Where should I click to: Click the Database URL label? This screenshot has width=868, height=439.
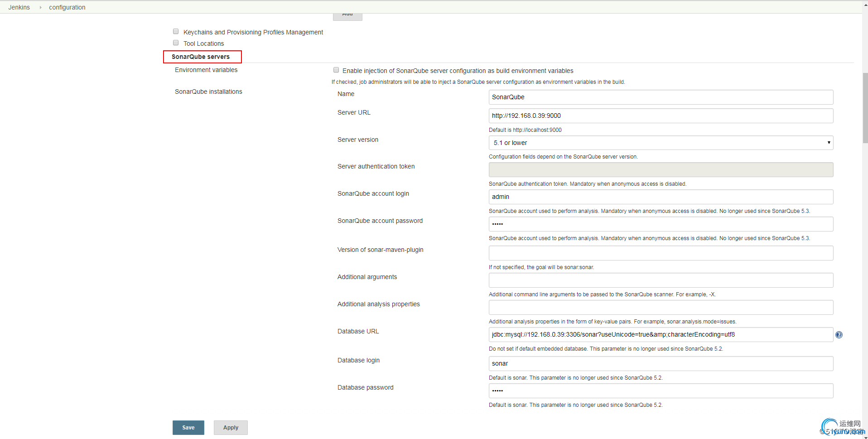pyautogui.click(x=358, y=331)
